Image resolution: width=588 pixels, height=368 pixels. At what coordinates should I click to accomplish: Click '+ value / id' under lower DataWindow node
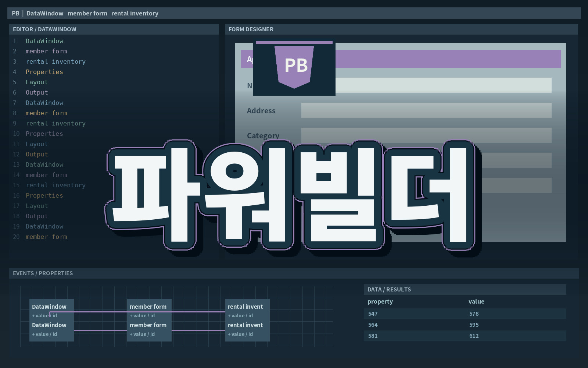pyautogui.click(x=44, y=334)
